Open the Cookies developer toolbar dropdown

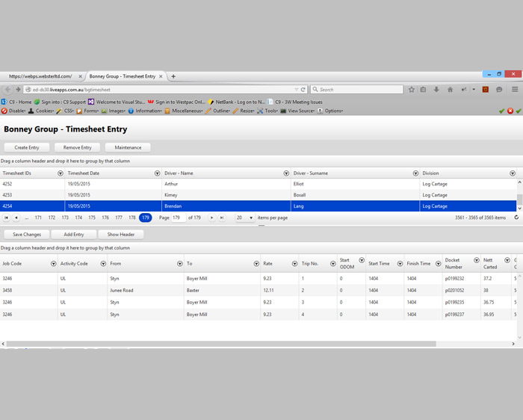pos(43,111)
